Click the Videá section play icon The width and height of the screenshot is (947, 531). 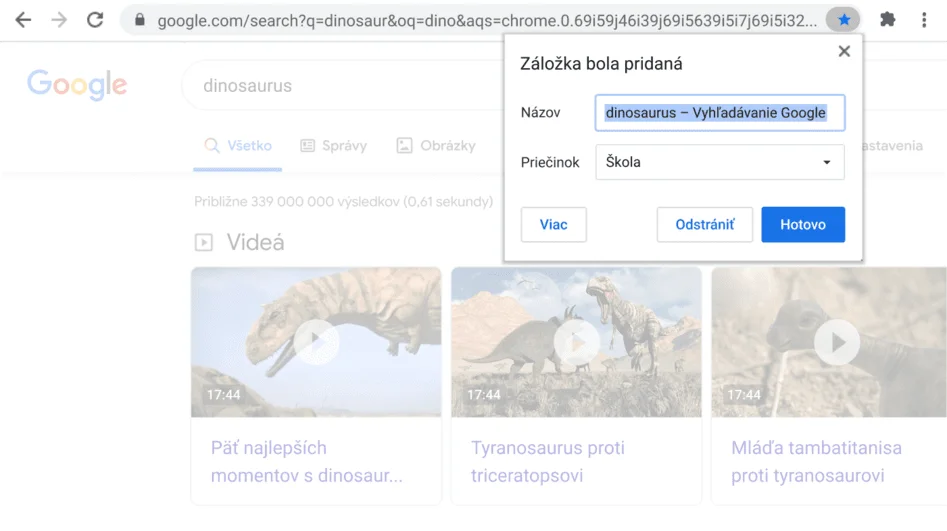point(204,243)
